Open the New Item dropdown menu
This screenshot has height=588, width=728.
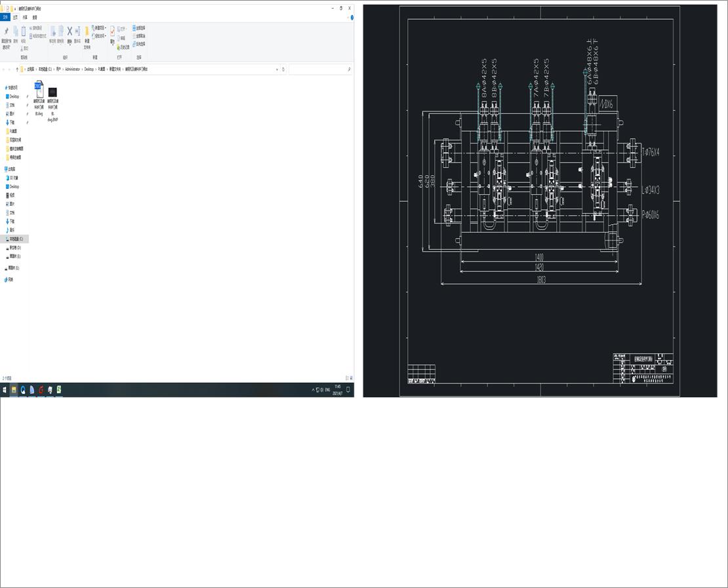pos(98,28)
